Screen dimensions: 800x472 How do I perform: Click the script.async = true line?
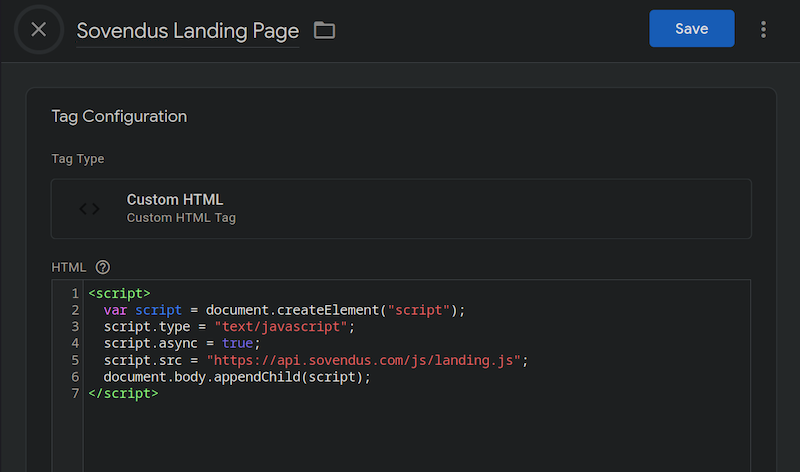pos(182,343)
